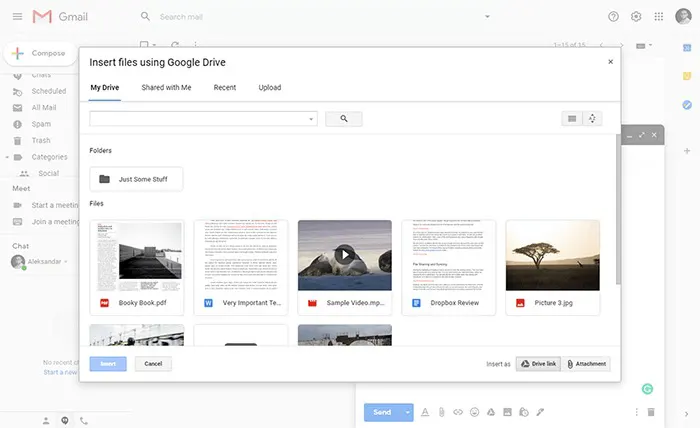This screenshot has width=700, height=428.
Task: Open the Contacts person icon at bottom left
Action: (x=46, y=420)
